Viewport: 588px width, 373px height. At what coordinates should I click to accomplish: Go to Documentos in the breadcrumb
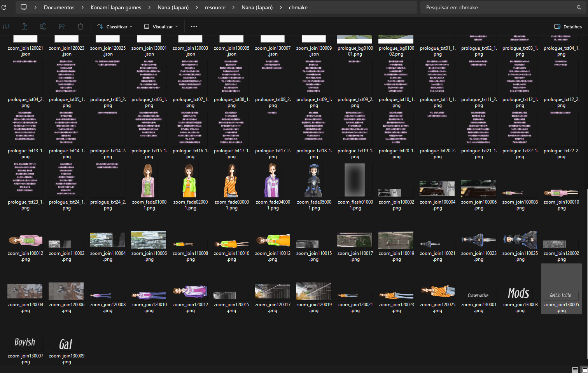coord(59,7)
